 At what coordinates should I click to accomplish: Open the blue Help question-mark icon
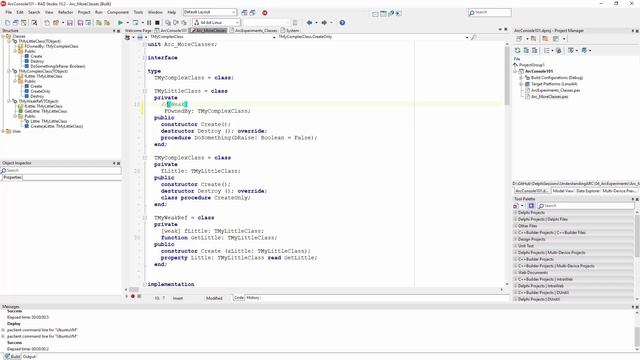[342, 23]
